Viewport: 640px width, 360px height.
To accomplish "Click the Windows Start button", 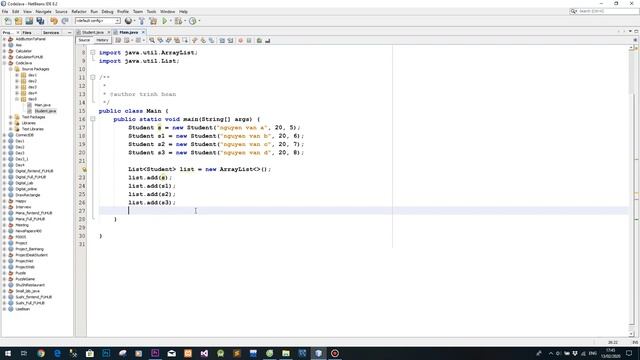I will pos(8,353).
